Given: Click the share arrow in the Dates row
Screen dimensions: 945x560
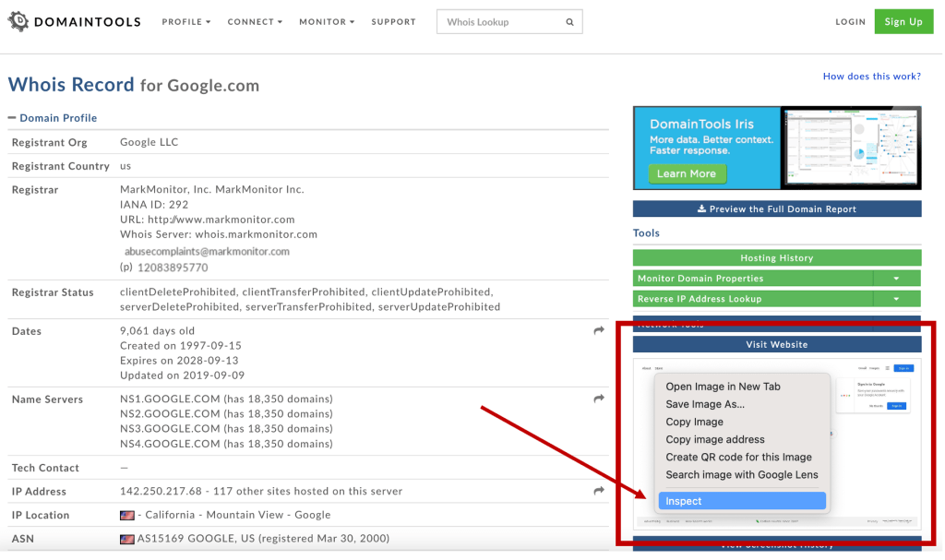Looking at the screenshot, I should (598, 330).
